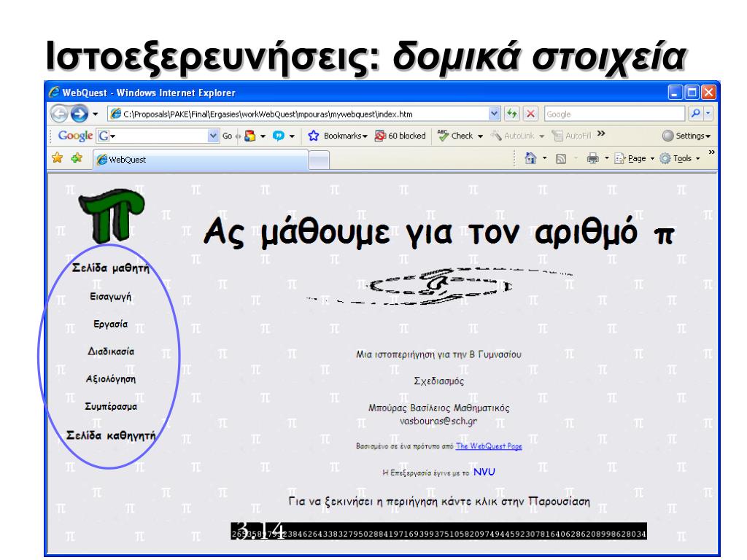This screenshot has height=560, width=747.
Task: Click the Home house icon
Action: (530, 158)
